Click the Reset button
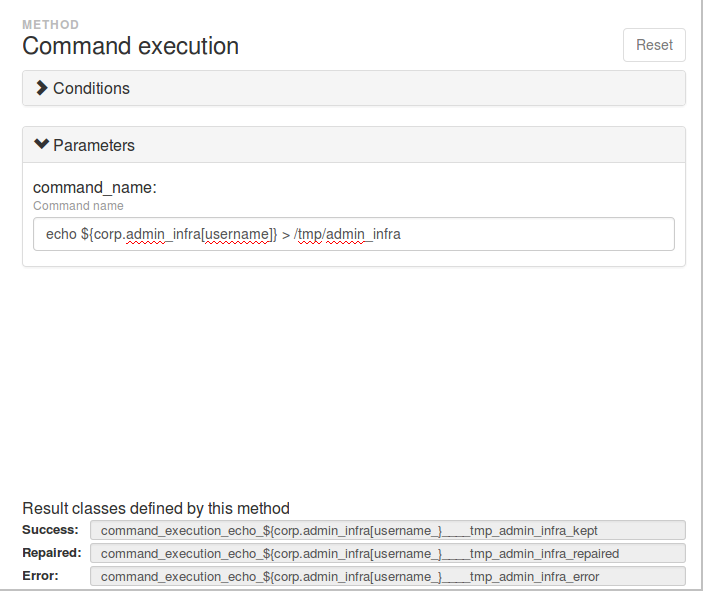This screenshot has width=709, height=607. tap(654, 45)
